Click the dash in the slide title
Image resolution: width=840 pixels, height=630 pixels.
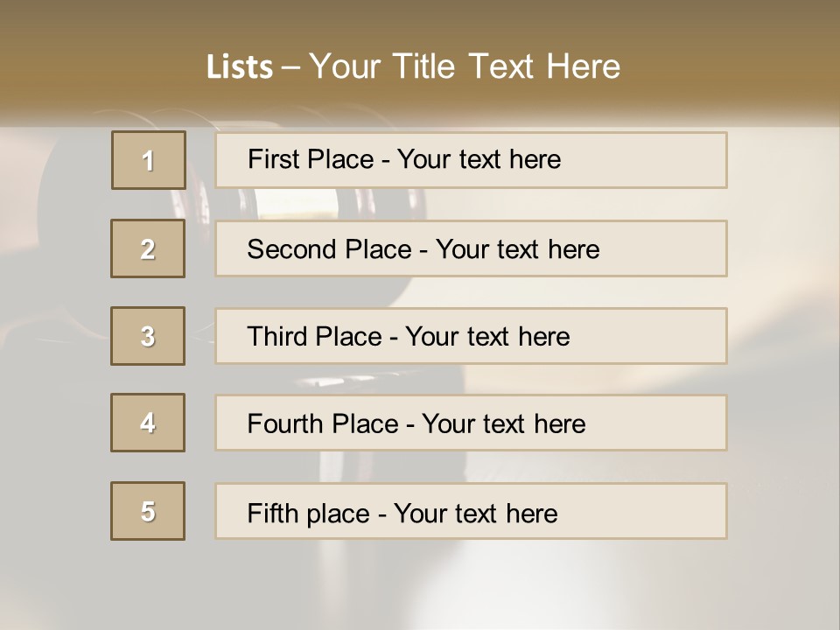[290, 67]
